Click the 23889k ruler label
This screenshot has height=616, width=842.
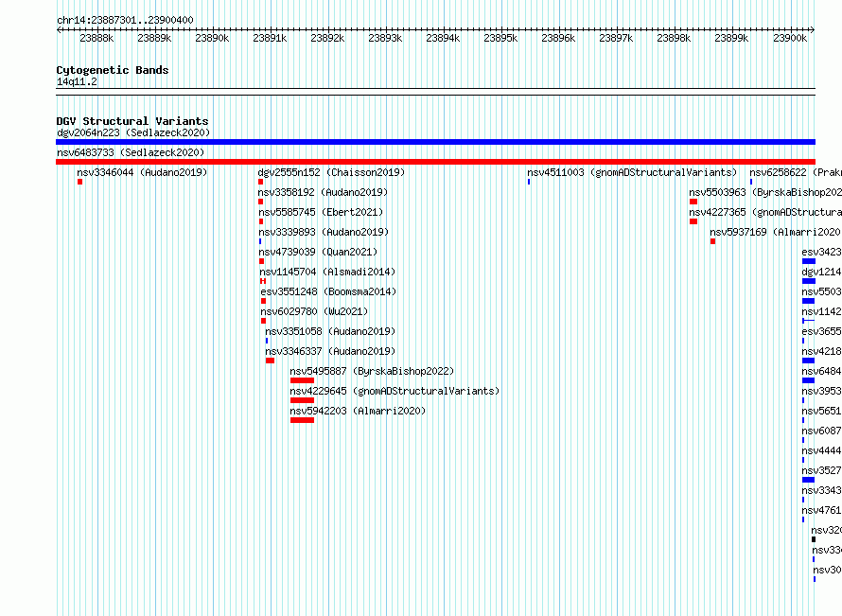point(154,38)
